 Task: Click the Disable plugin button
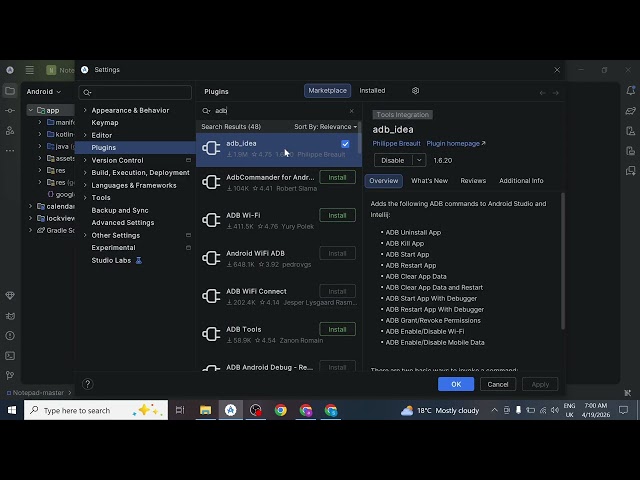[x=393, y=160]
